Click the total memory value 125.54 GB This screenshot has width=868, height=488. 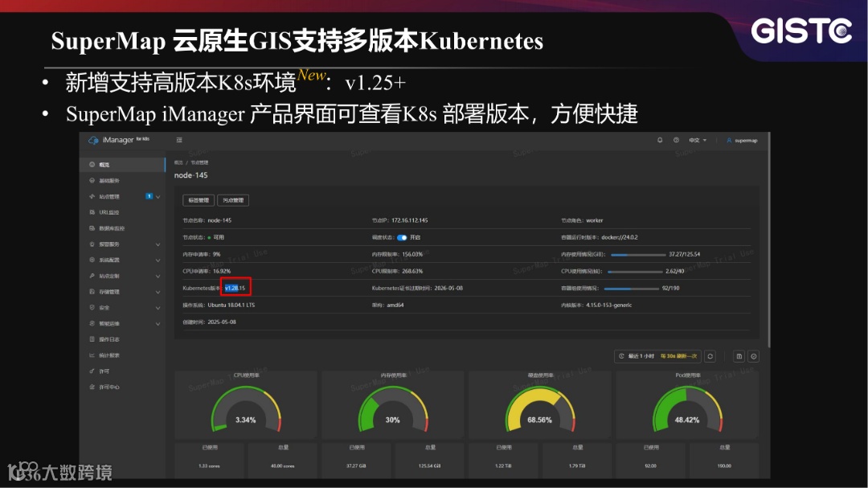(429, 465)
